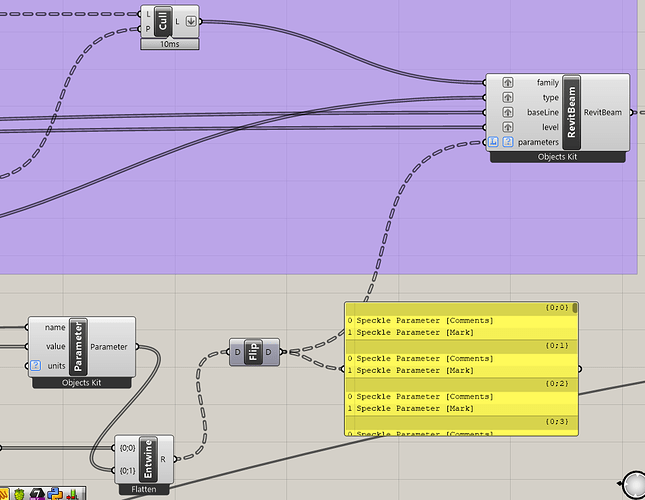The image size is (645, 500).
Task: Click the R output on Entwine
Action: 163,459
